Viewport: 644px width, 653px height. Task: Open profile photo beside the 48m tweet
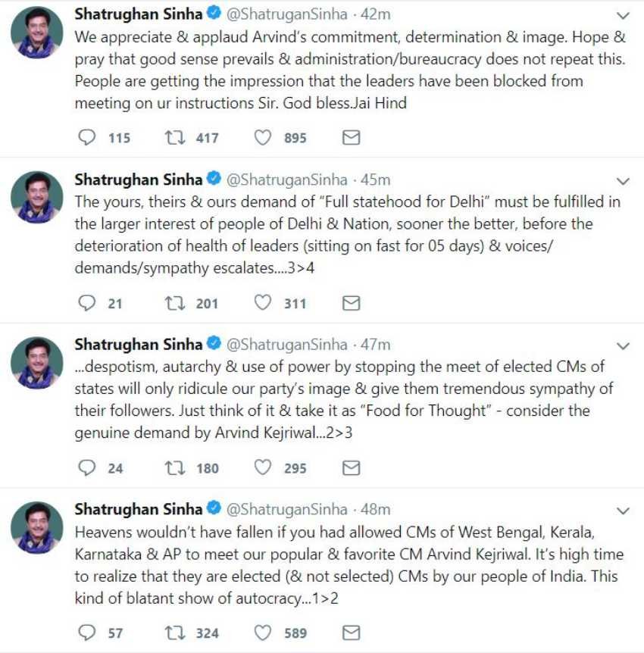pos(37,527)
